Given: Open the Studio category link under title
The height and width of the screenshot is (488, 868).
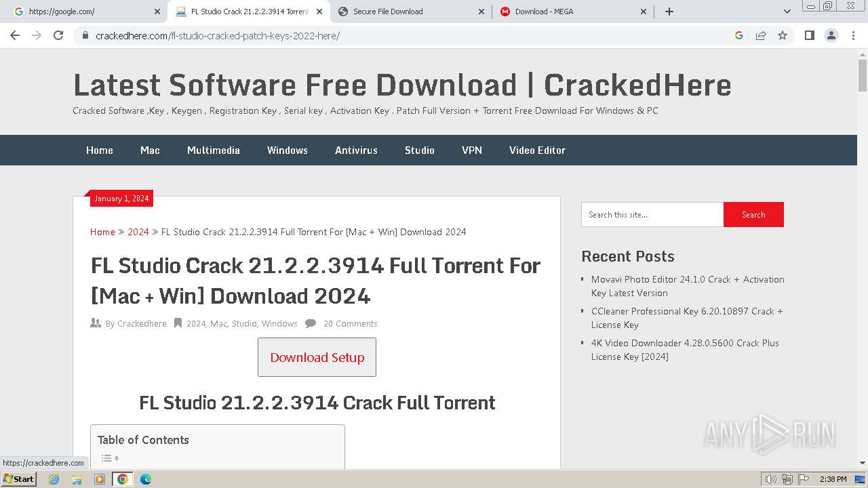Looking at the screenshot, I should 244,324.
